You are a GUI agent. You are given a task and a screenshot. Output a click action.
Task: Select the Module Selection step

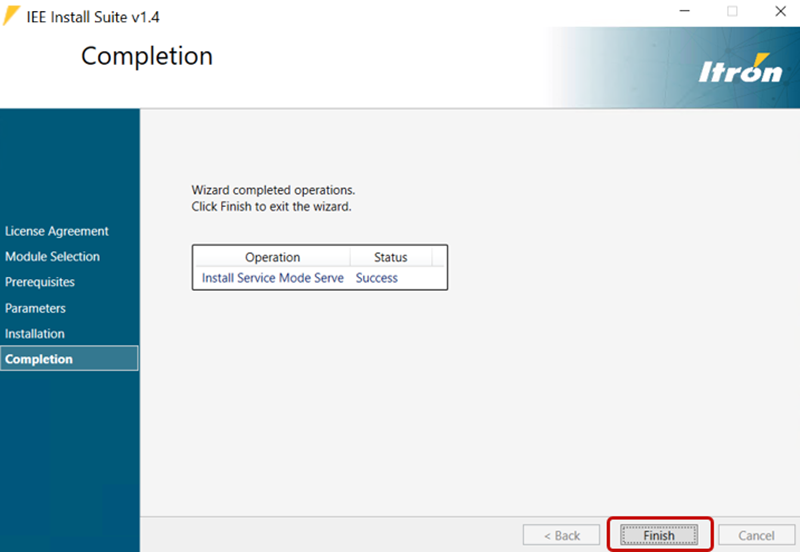click(52, 257)
